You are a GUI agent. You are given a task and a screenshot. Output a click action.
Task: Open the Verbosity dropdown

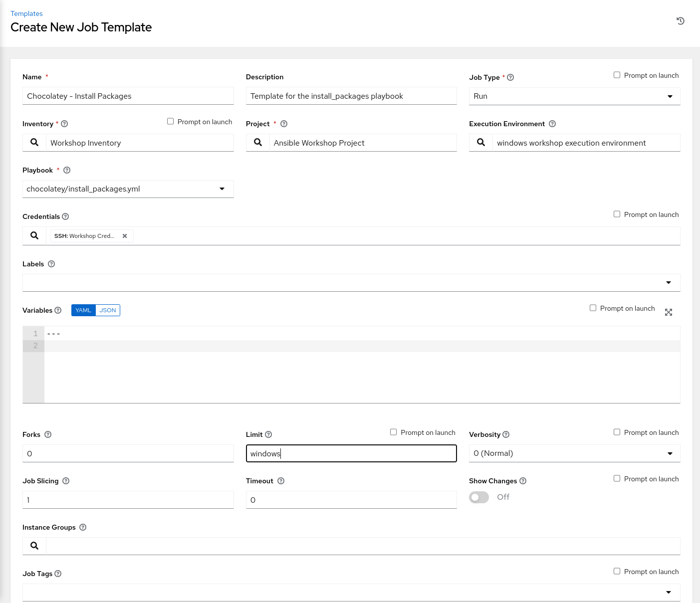tap(574, 453)
